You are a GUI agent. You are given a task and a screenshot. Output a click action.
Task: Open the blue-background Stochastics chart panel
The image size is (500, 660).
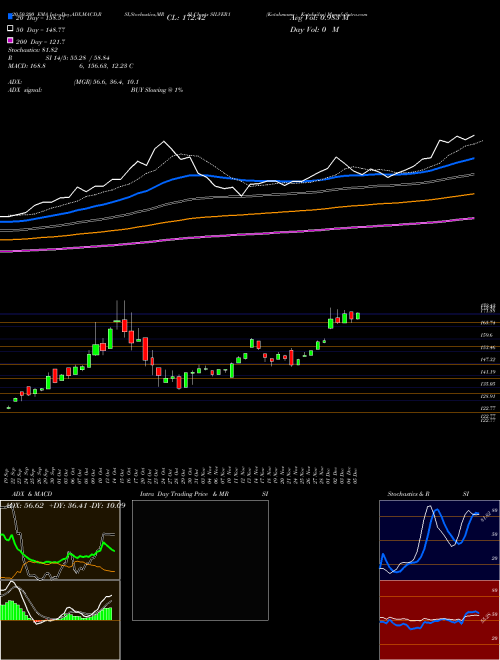[x=439, y=540]
